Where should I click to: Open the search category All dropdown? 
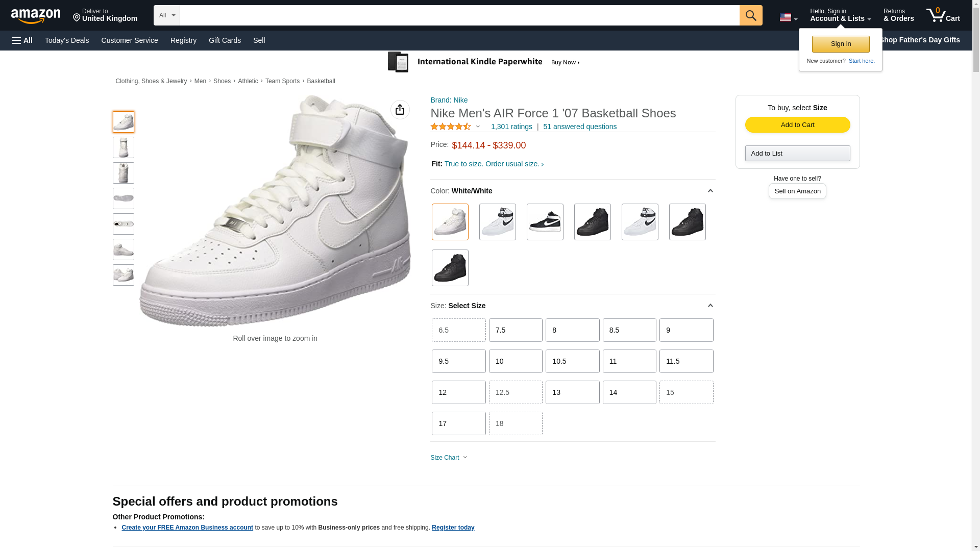[166, 15]
